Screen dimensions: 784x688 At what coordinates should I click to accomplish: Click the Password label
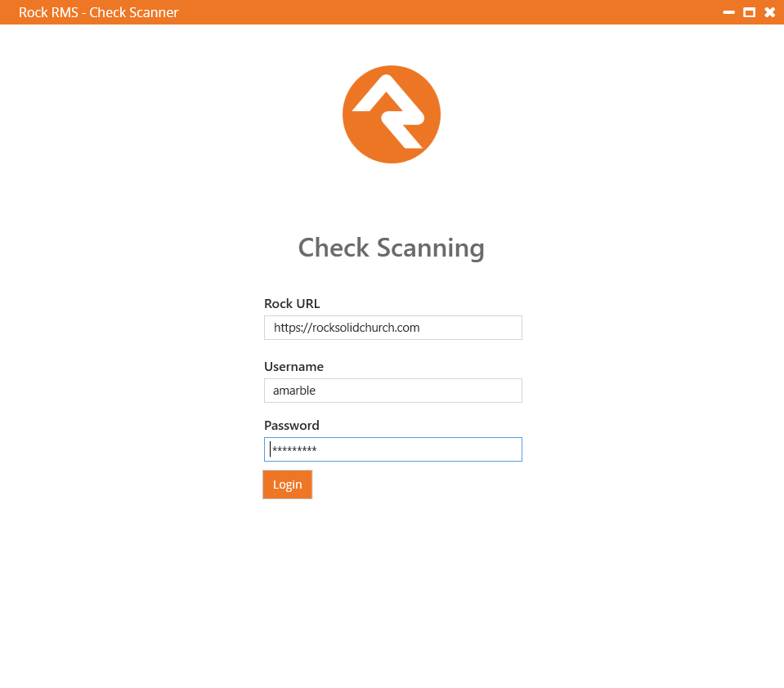click(292, 425)
